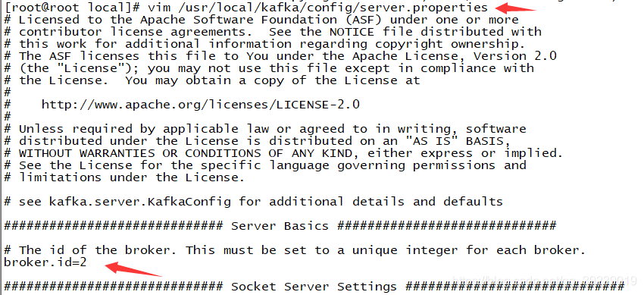Click the 'WITHOUT WARRANTIES OR CONDITIONS' line

(x=283, y=153)
